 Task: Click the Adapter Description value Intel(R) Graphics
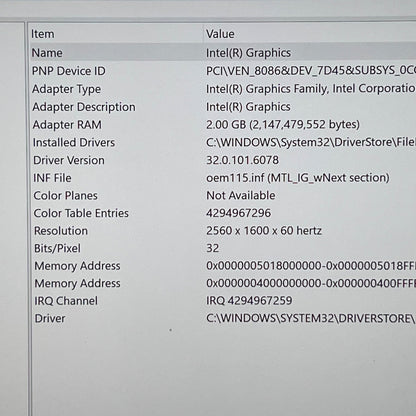(248, 107)
